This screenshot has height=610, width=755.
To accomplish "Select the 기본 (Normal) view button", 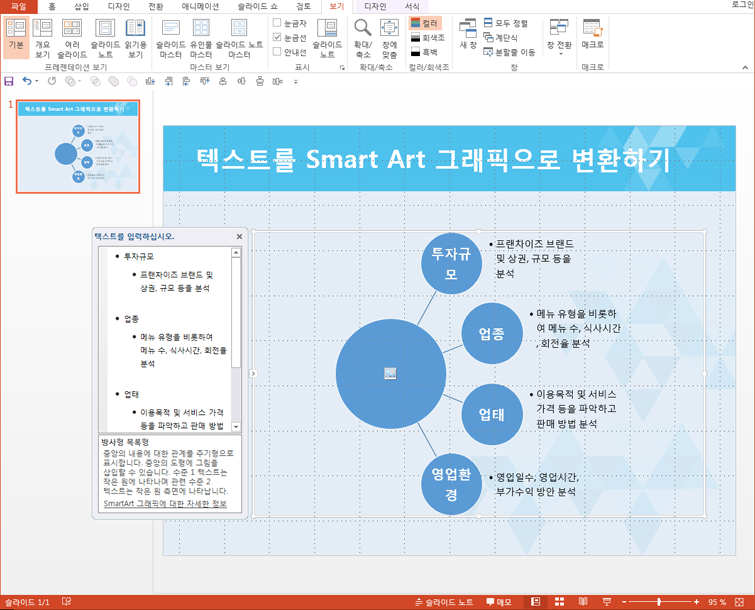I will [16, 38].
